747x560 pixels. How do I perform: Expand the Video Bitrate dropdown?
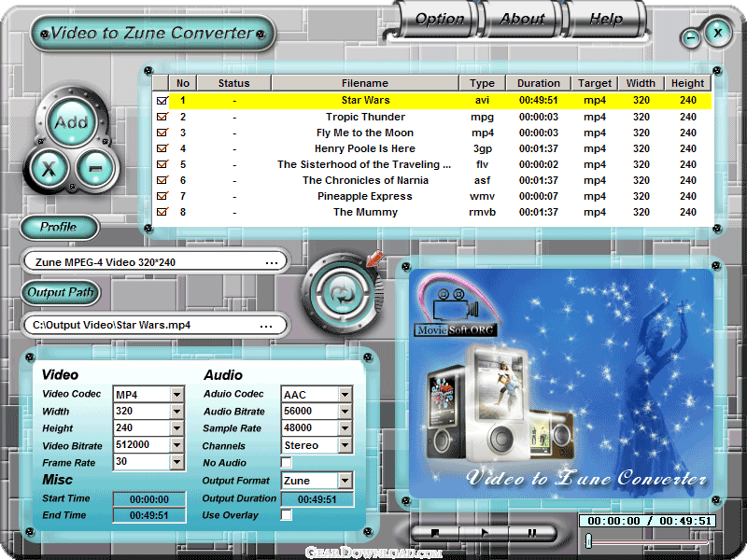pyautogui.click(x=176, y=445)
